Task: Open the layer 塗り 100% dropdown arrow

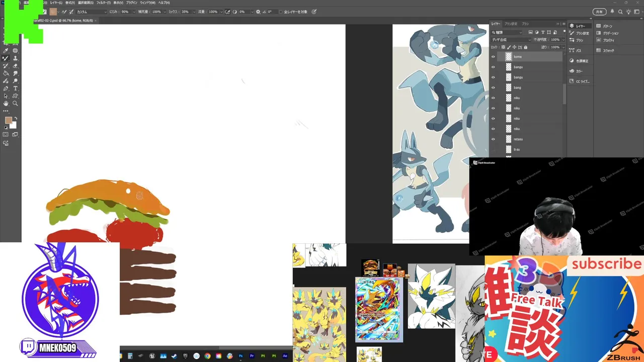Action: pos(563,47)
